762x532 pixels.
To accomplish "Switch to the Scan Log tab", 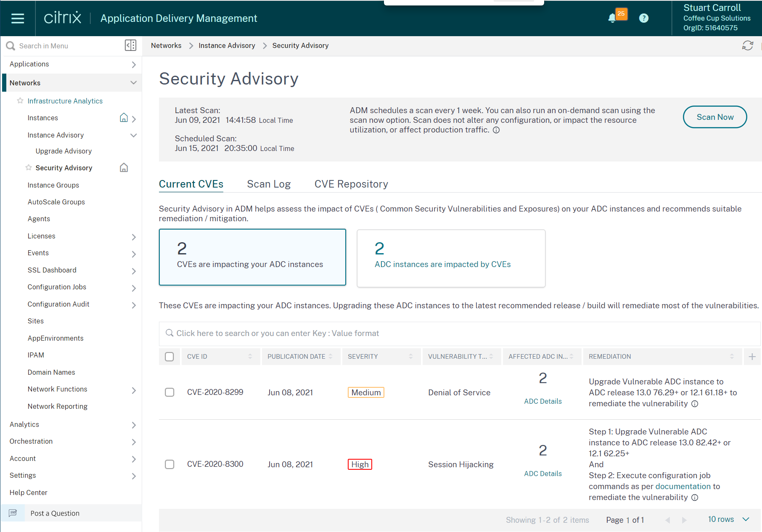I will [269, 184].
